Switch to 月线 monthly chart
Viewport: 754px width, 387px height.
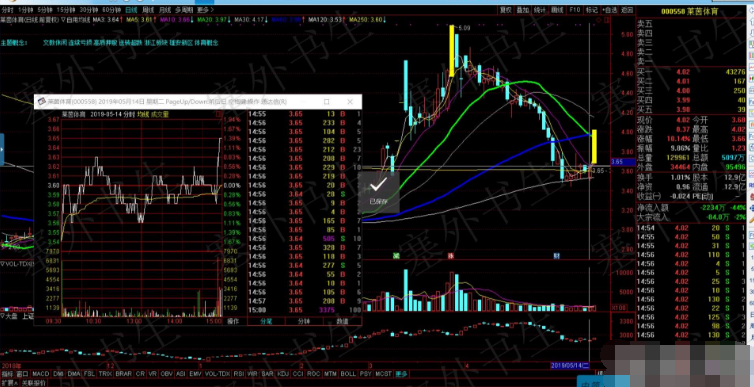[x=165, y=10]
